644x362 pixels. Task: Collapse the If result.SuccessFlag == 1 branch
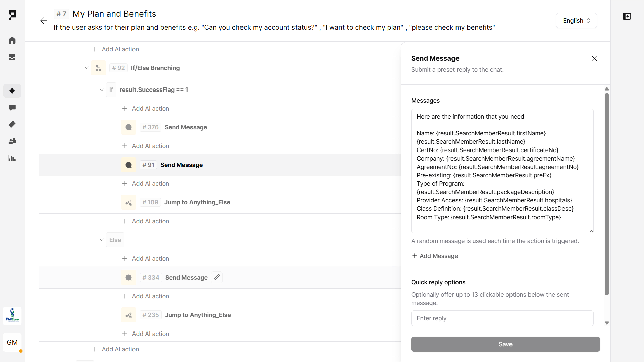(x=102, y=90)
